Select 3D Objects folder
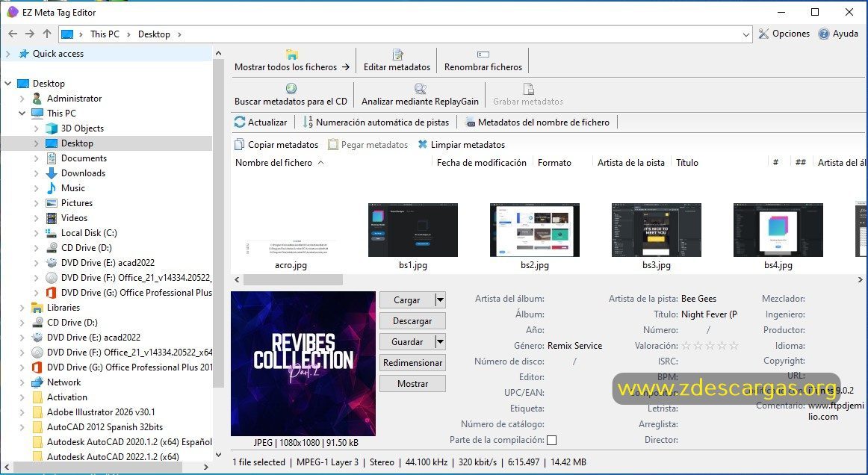This screenshot has width=868, height=475. pos(82,128)
